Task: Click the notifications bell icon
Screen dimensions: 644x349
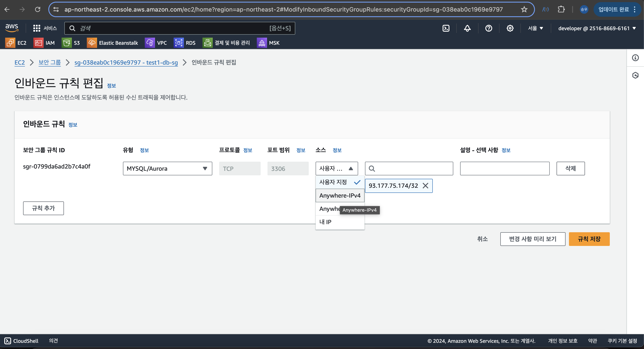Action: tap(467, 28)
